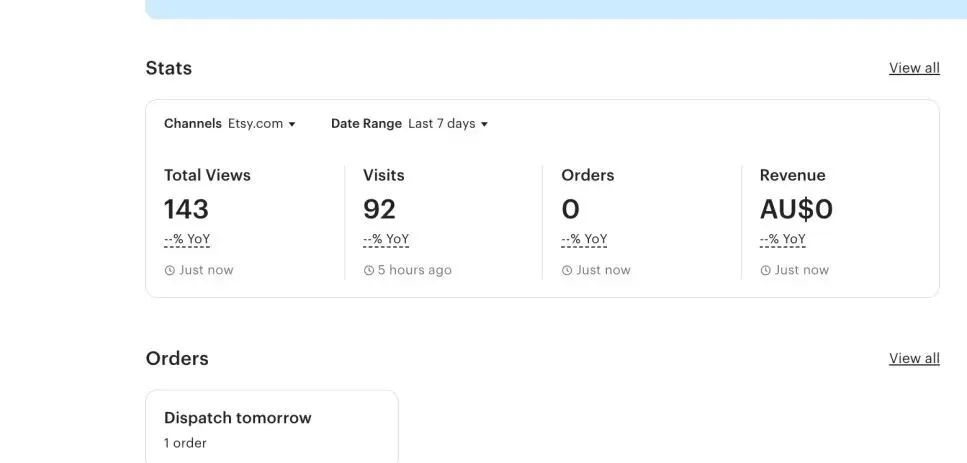
Task: Select the Revenue AU$0 stat
Action: click(796, 209)
